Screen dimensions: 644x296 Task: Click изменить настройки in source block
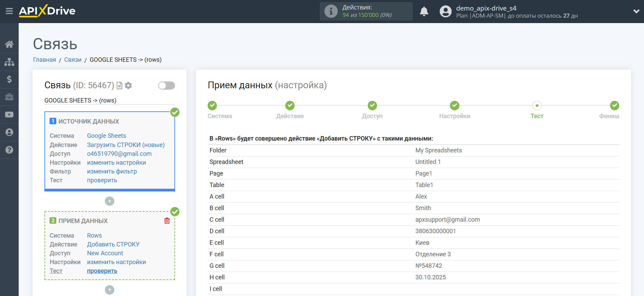point(116,163)
